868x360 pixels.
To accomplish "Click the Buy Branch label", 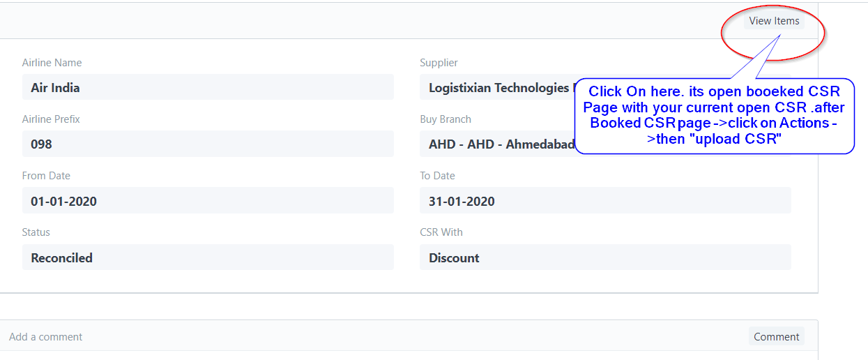I will click(446, 119).
